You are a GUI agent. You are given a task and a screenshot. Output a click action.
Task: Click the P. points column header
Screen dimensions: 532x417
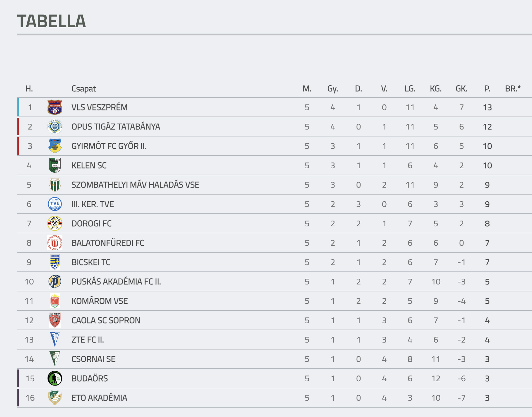coord(487,89)
